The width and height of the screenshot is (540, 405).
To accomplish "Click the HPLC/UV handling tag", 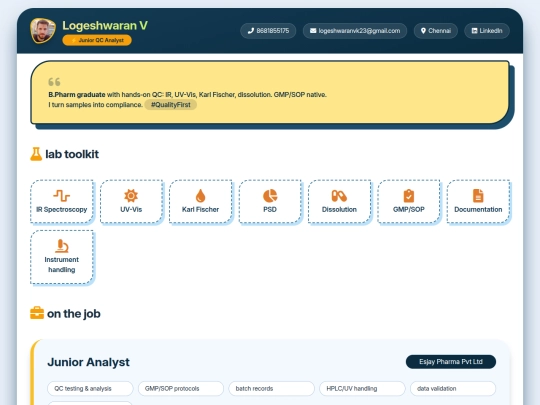I will pyautogui.click(x=362, y=388).
